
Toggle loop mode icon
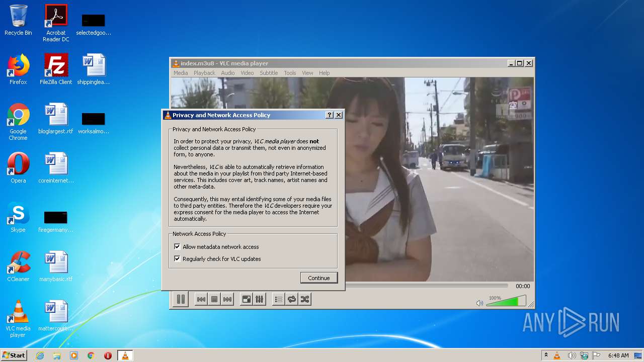pyautogui.click(x=291, y=299)
